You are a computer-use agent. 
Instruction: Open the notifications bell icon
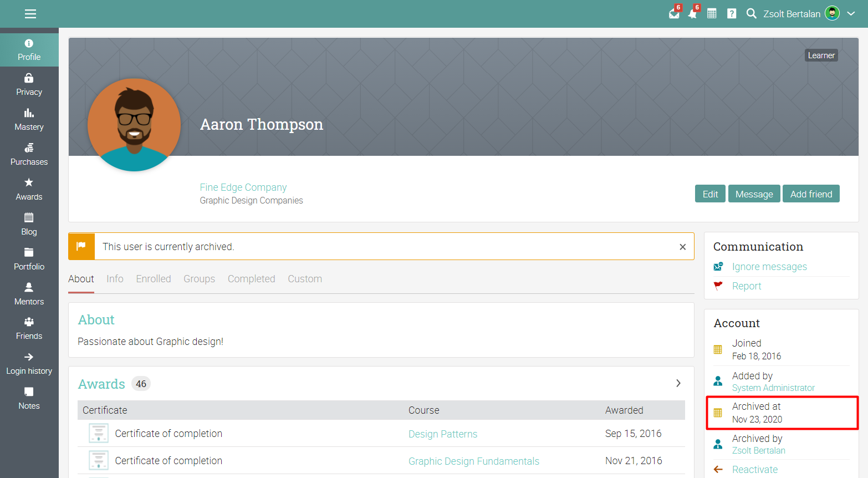(693, 13)
